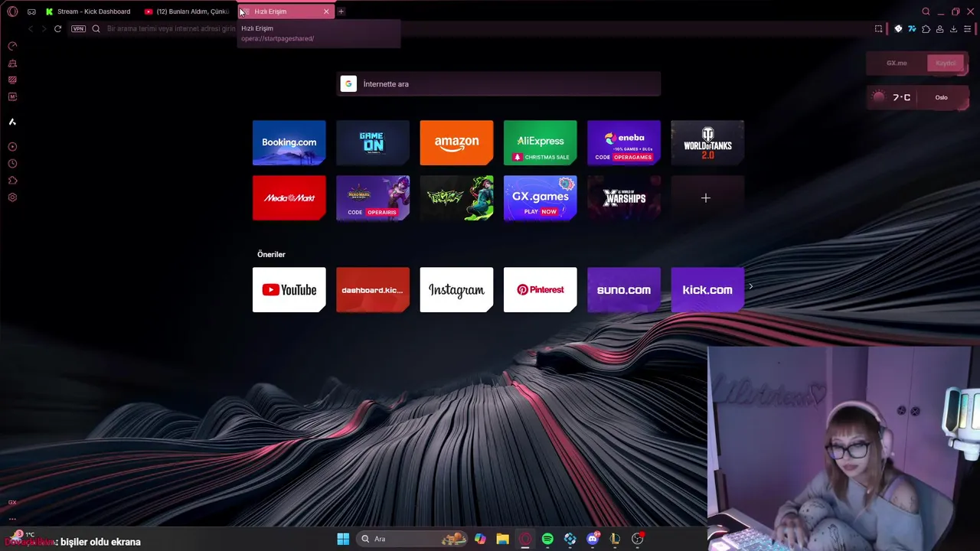Open the Opera main menu logo
Screen dimensions: 980x551
12,11
